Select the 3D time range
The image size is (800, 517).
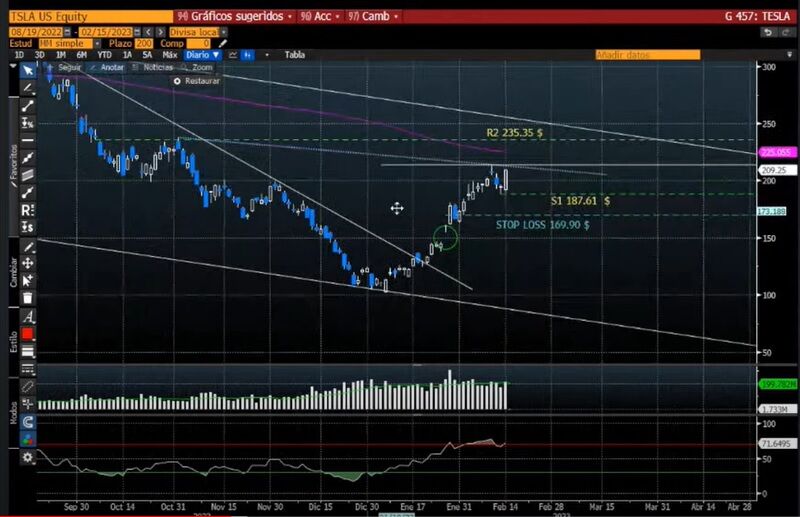tap(40, 55)
